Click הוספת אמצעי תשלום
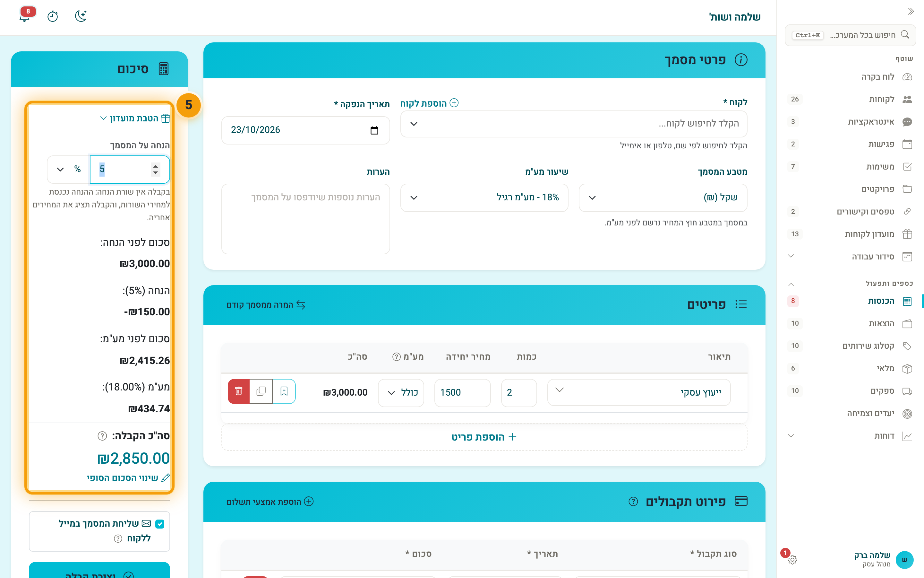The width and height of the screenshot is (924, 578). 270,502
